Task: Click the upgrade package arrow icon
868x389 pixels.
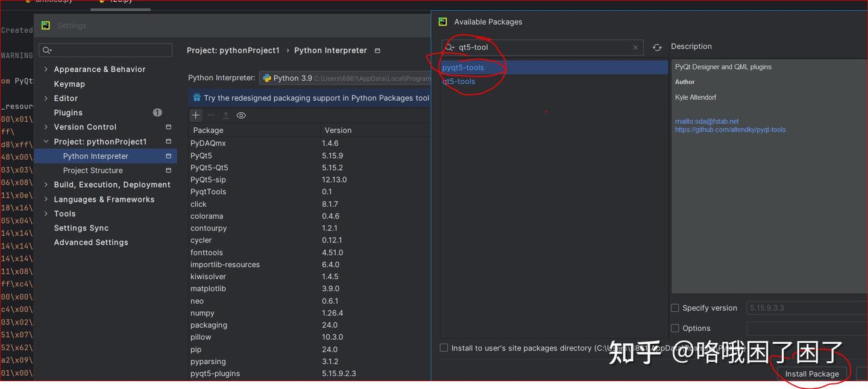Action: (x=225, y=115)
